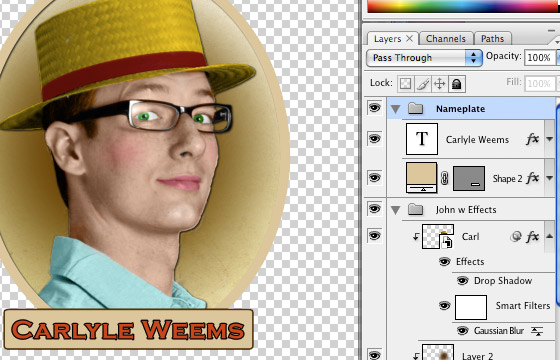
Task: Click the chain link icon on Shape 2
Action: (x=445, y=178)
